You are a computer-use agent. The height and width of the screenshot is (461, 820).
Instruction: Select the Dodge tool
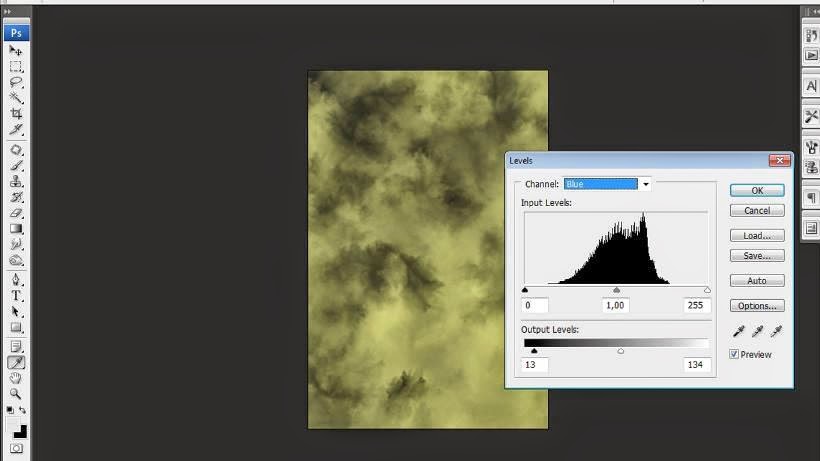pyautogui.click(x=16, y=260)
